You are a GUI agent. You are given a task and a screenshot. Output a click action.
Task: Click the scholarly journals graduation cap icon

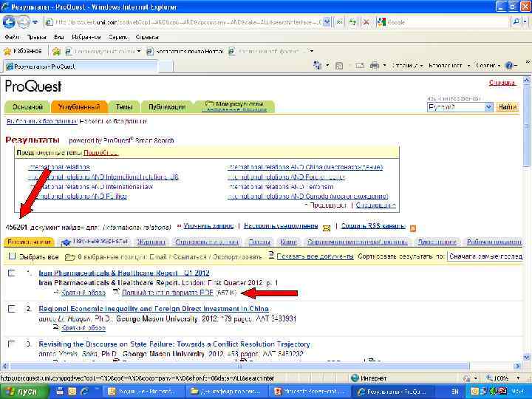click(x=66, y=242)
